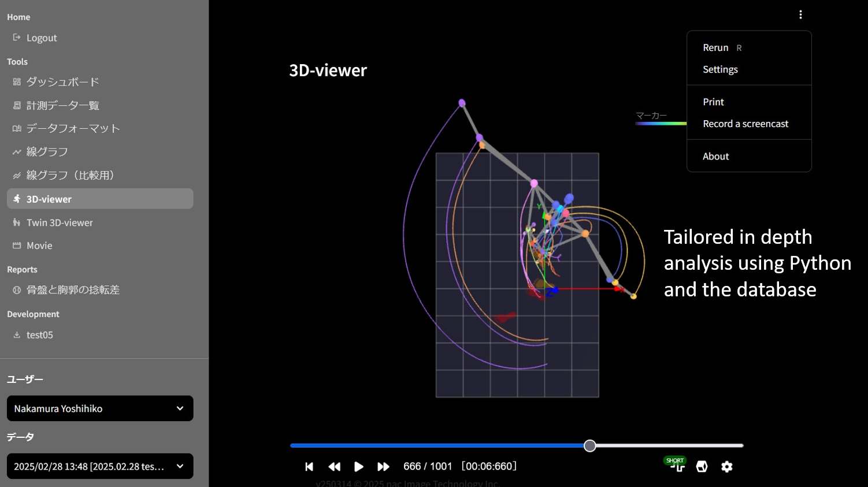Expand the Nakamura Yoshihiko user dropdown

tap(100, 408)
